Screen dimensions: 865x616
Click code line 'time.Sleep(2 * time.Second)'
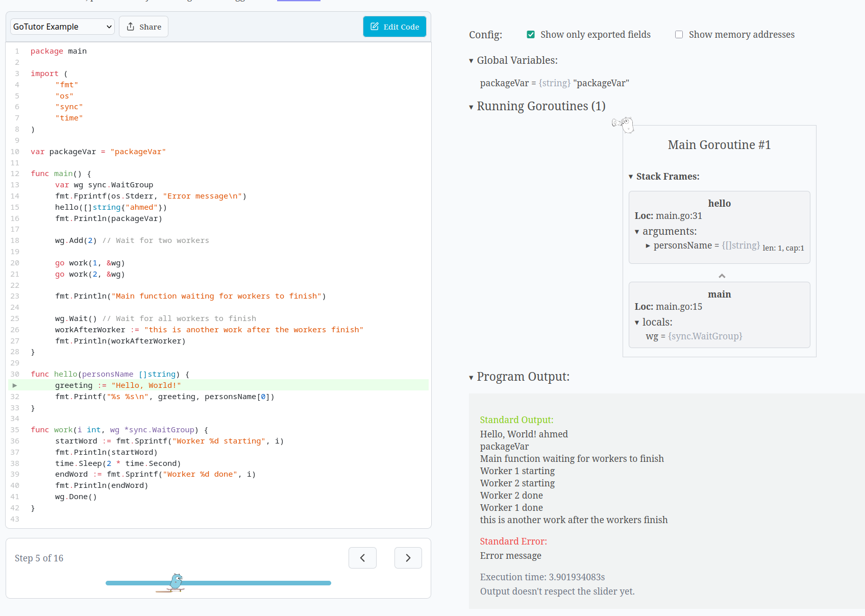point(118,463)
